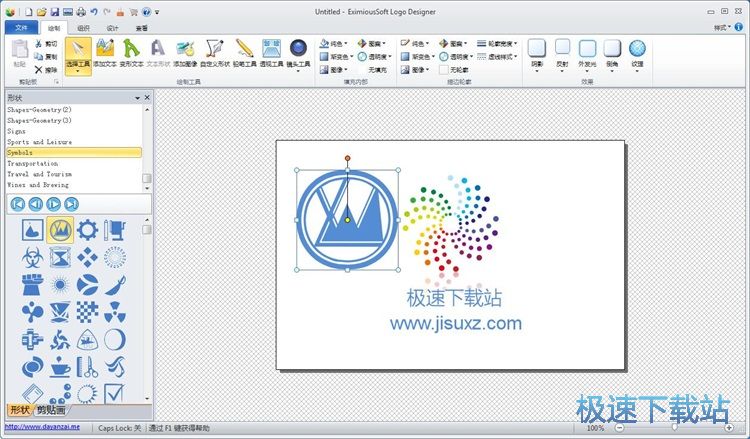Jump to the first shapes page

tap(18, 204)
